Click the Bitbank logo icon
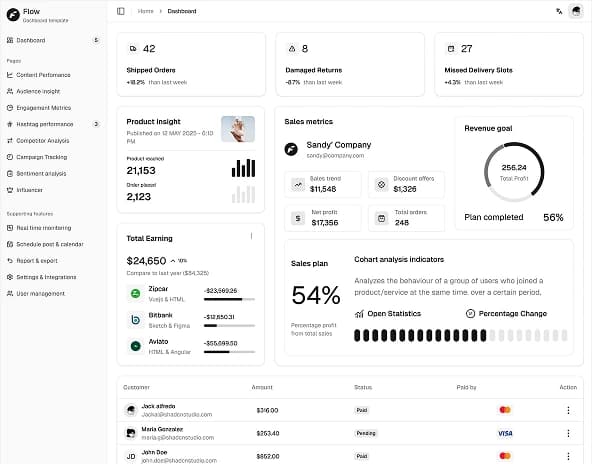This screenshot has width=592, height=464. pos(136,320)
